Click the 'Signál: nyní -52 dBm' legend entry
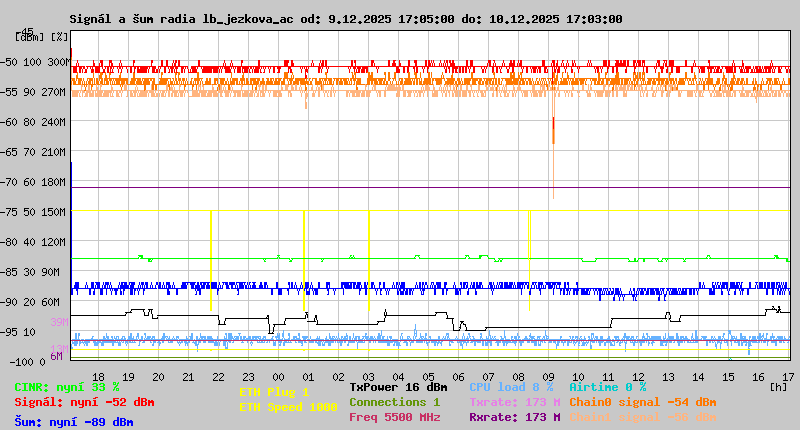Image resolution: width=800 pixels, height=430 pixels. coord(84,402)
